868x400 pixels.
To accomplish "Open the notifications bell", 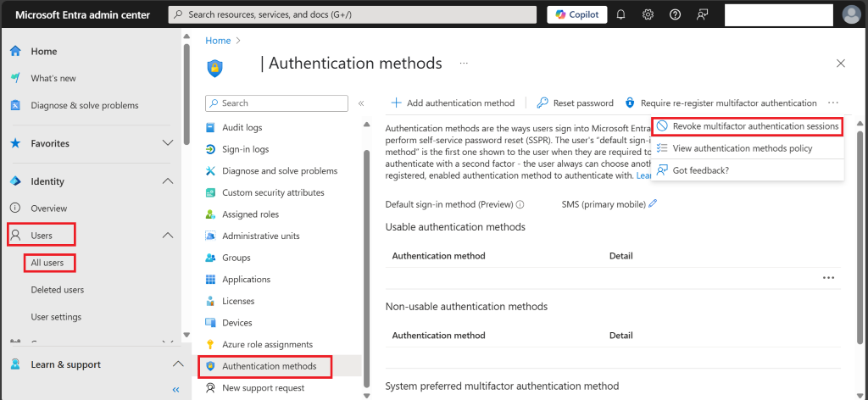I will click(x=620, y=15).
